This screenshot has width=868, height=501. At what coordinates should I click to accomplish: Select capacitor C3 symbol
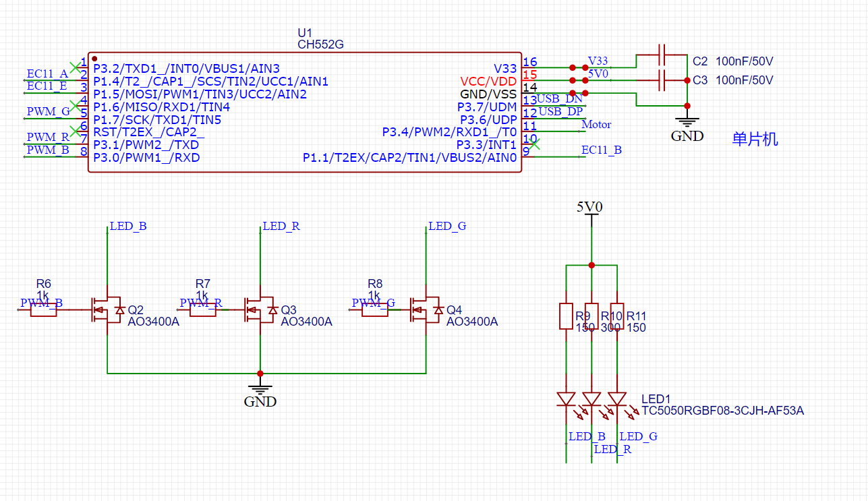[662, 80]
